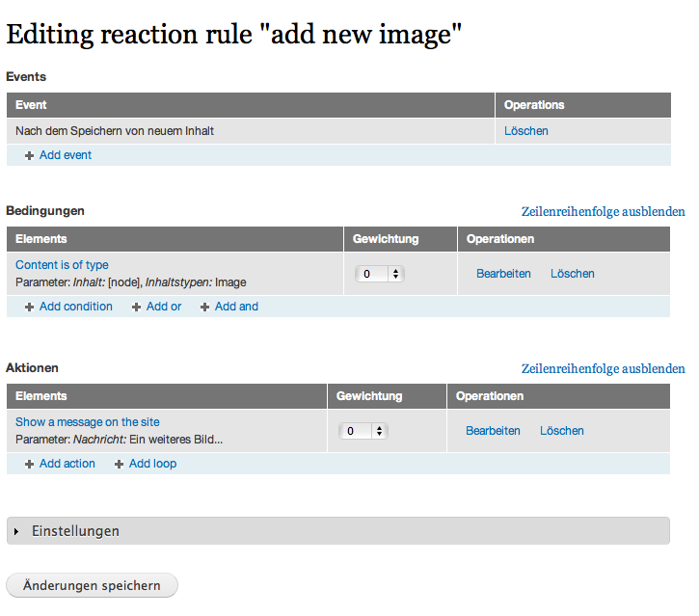Hide row order in the Aktionen section
This screenshot has height=616, width=699.
click(603, 368)
